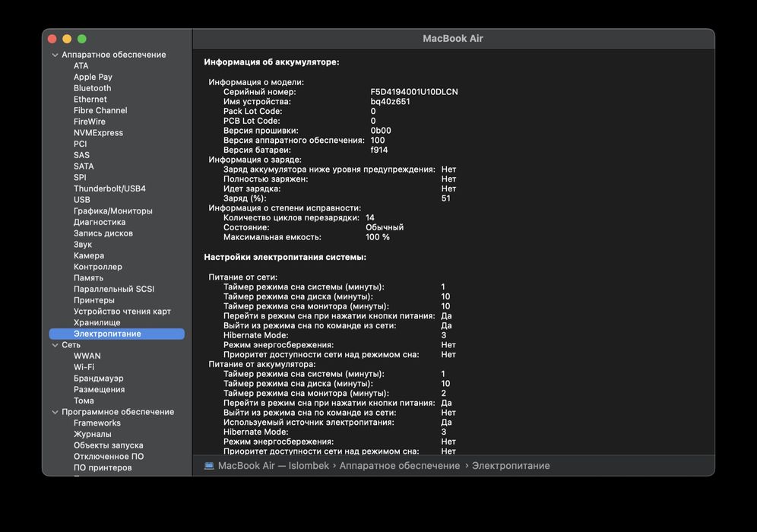The height and width of the screenshot is (532, 757).
Task: Collapse the Аппаратное обеспечение section
Action: pyautogui.click(x=55, y=55)
